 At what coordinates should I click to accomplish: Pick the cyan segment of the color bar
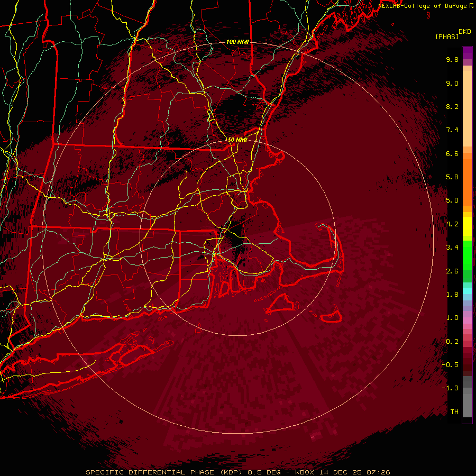tap(467, 291)
